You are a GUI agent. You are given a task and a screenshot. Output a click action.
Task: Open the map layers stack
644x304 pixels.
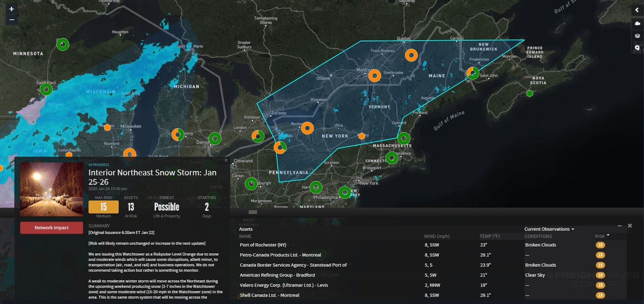coord(637,36)
